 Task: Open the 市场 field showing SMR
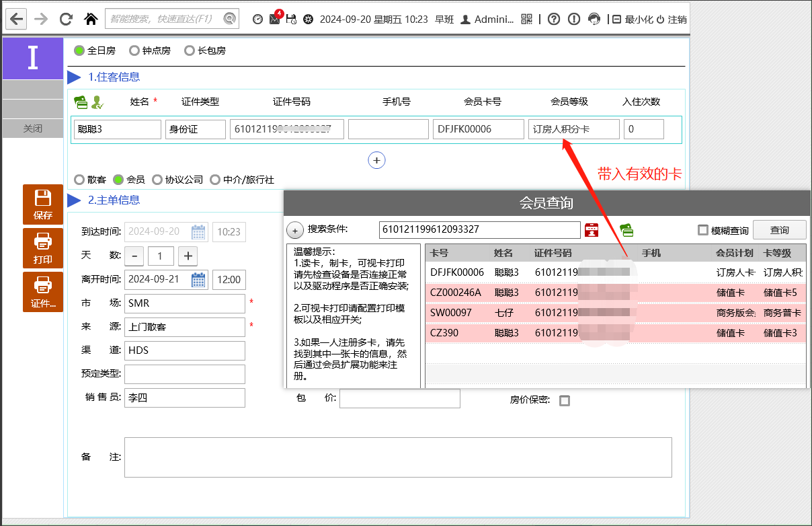pyautogui.click(x=185, y=303)
